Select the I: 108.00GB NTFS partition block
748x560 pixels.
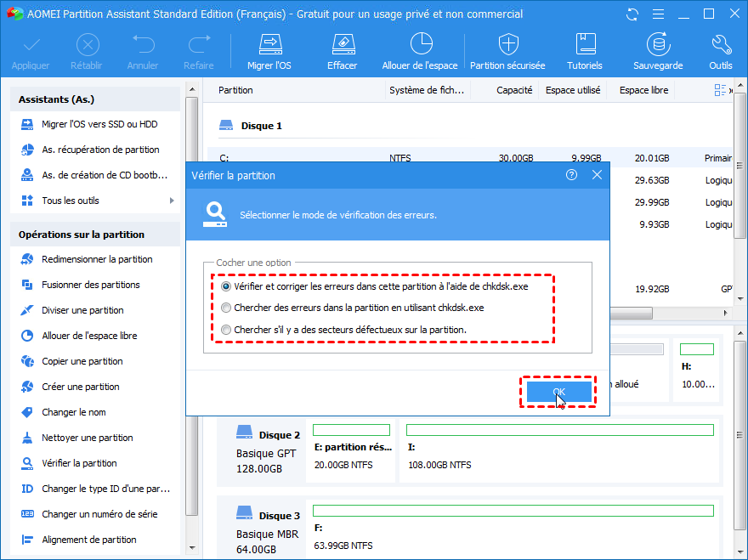pyautogui.click(x=559, y=451)
